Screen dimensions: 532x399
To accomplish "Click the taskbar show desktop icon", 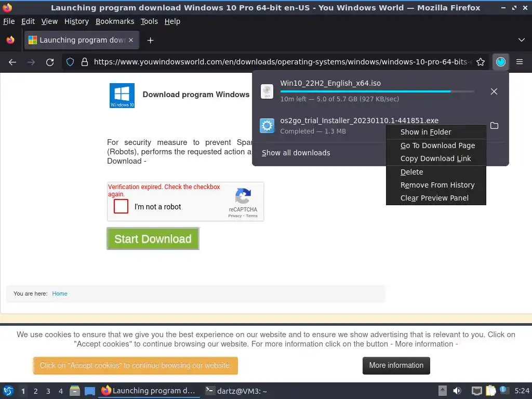I will [90, 391].
